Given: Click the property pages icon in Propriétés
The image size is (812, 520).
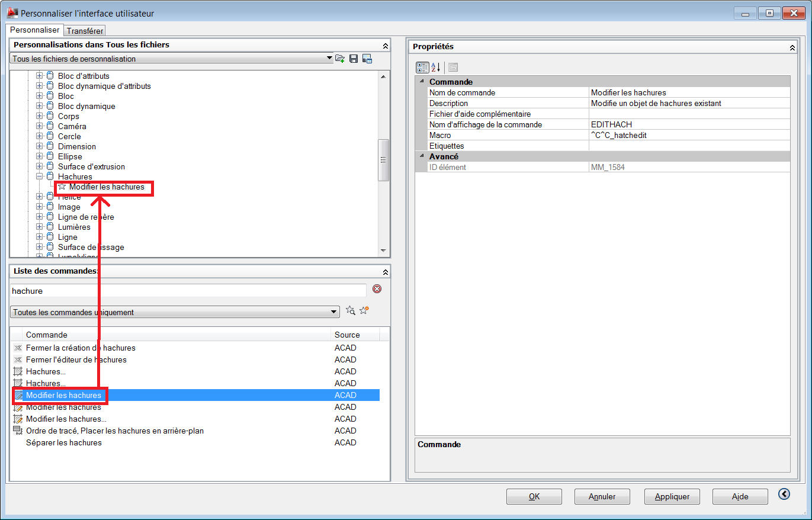Looking at the screenshot, I should 453,67.
